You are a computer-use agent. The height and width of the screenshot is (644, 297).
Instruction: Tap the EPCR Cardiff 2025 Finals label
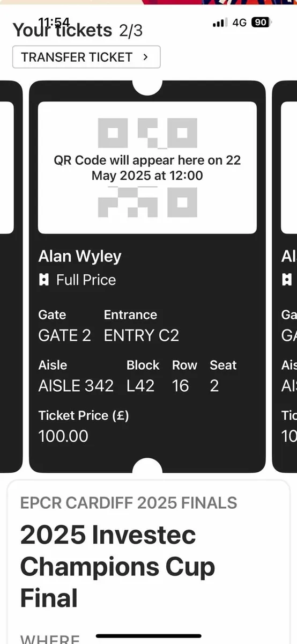(x=129, y=503)
